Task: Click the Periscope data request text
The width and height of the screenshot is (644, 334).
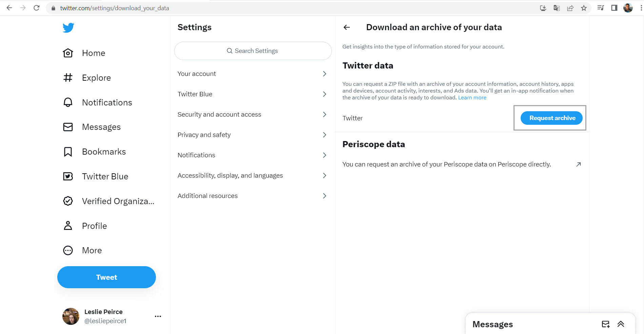Action: 446,164
